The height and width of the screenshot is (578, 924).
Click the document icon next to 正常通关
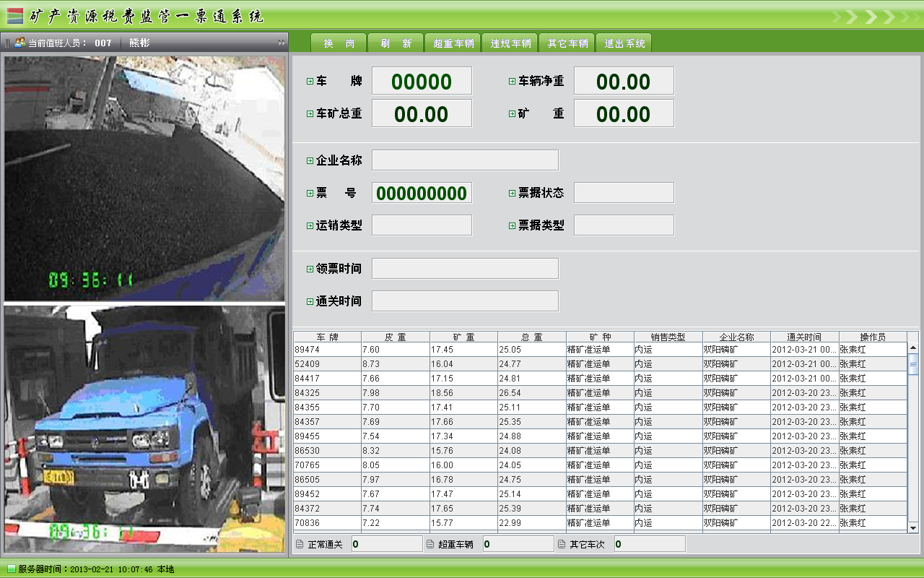pyautogui.click(x=300, y=545)
